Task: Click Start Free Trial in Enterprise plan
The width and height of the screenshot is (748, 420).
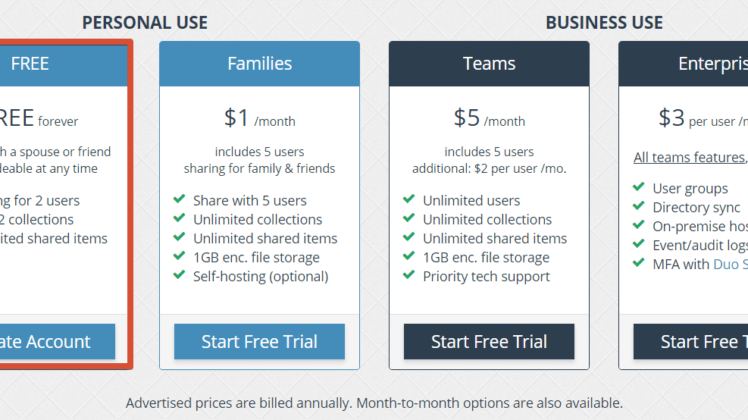Action: tap(691, 342)
